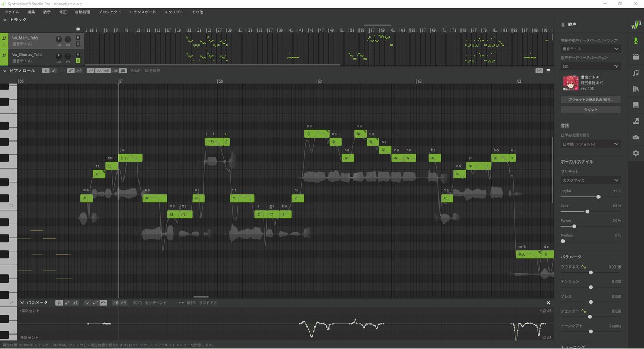Click プリセットの読み込み/保存... button
644x349 pixels.
click(590, 100)
